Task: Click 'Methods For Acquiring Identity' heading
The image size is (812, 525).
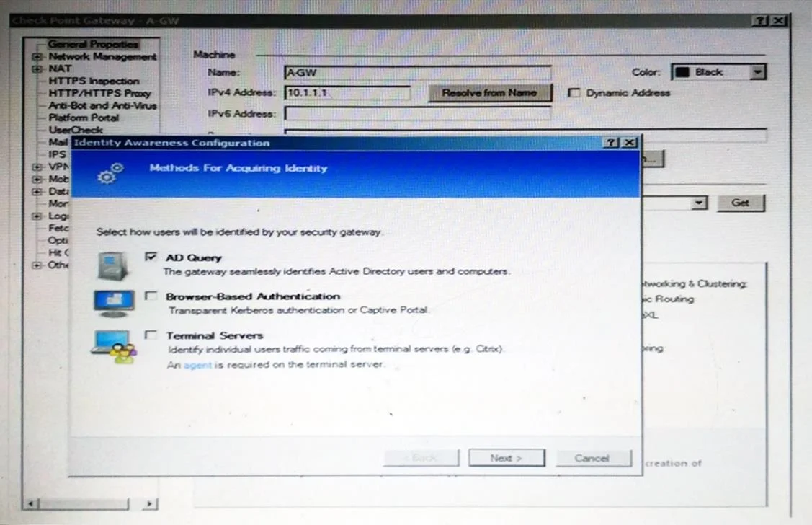Action: pyautogui.click(x=238, y=169)
